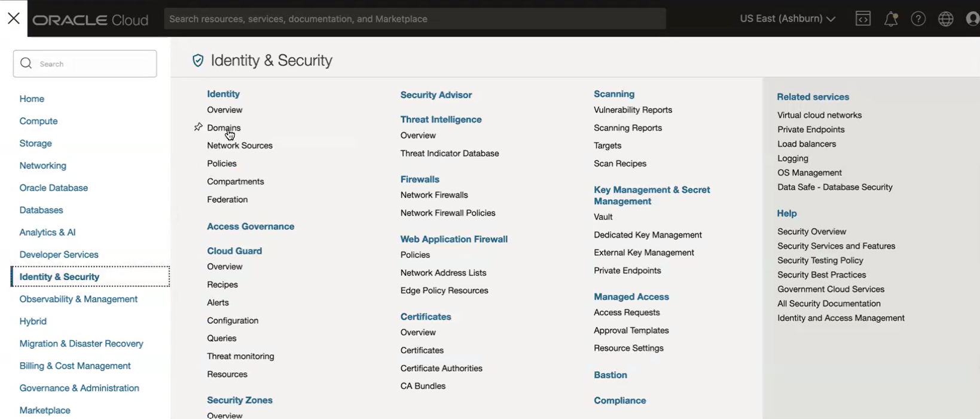
Task: Open the notifications bell icon
Action: (x=891, y=19)
